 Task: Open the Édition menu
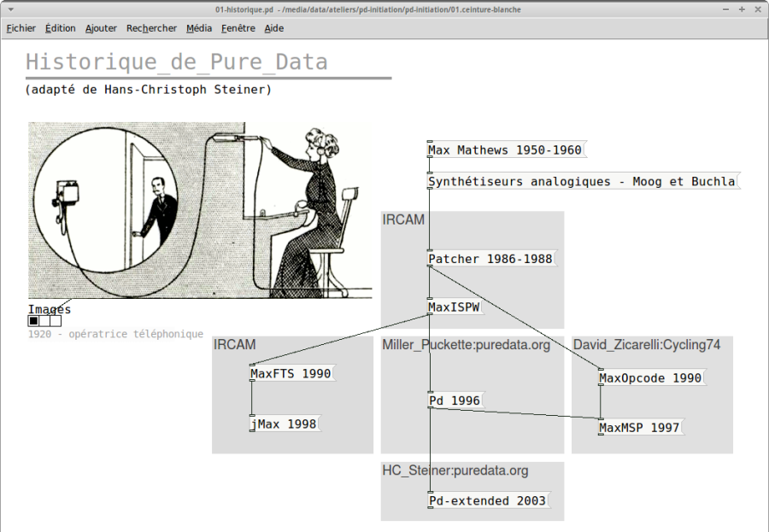(x=61, y=28)
